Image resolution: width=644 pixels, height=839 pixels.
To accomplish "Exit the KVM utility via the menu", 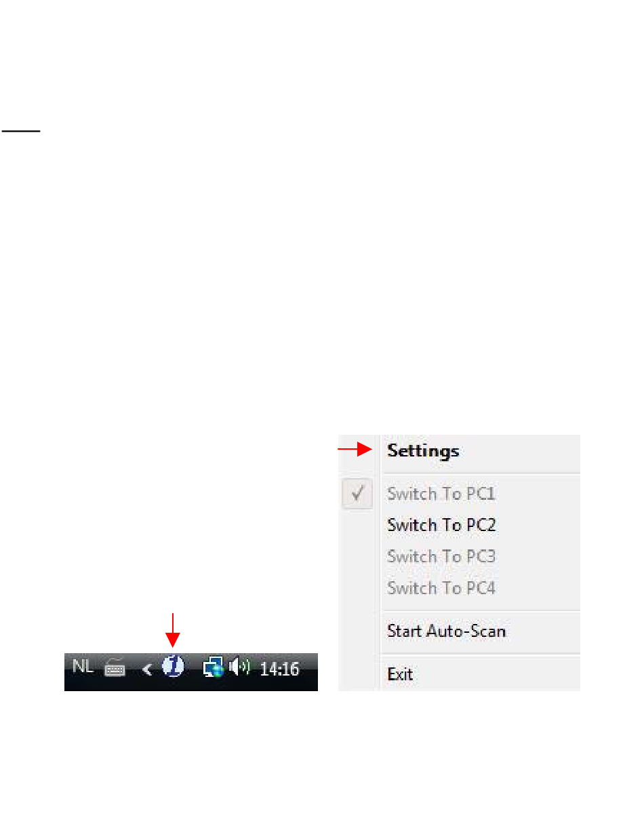I will click(x=400, y=675).
